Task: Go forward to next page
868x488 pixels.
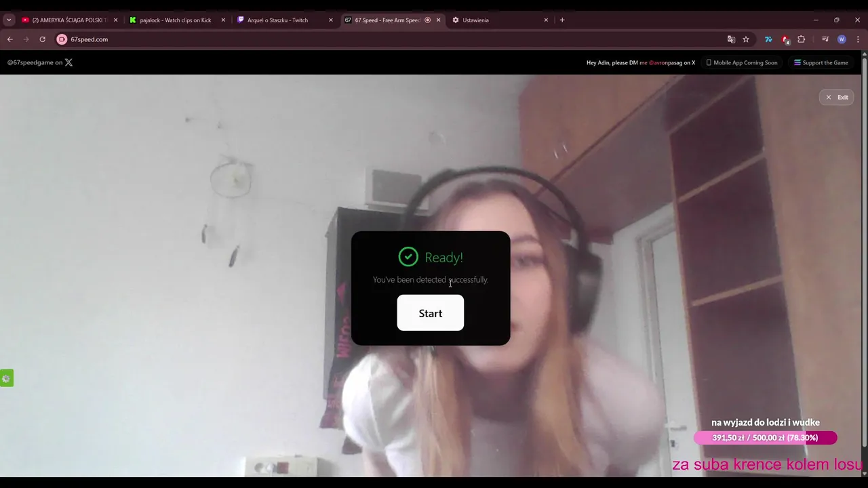Action: 26,39
